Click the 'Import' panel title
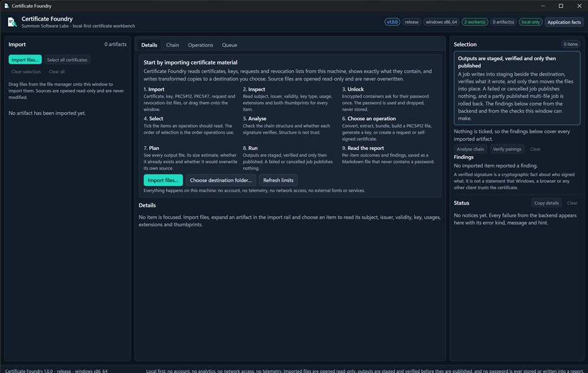 (x=17, y=44)
